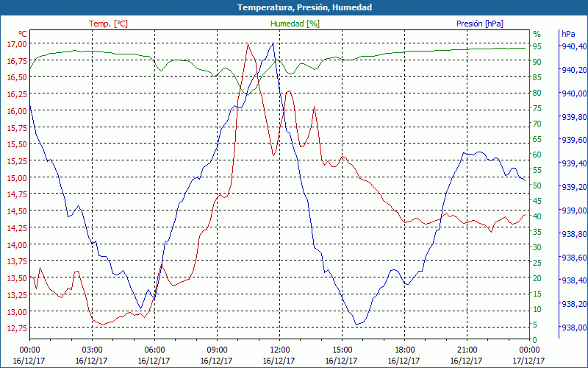Viewport: 588px width, 368px height.
Task: Click the '15,25' temperature axis value
Action: pos(17,161)
